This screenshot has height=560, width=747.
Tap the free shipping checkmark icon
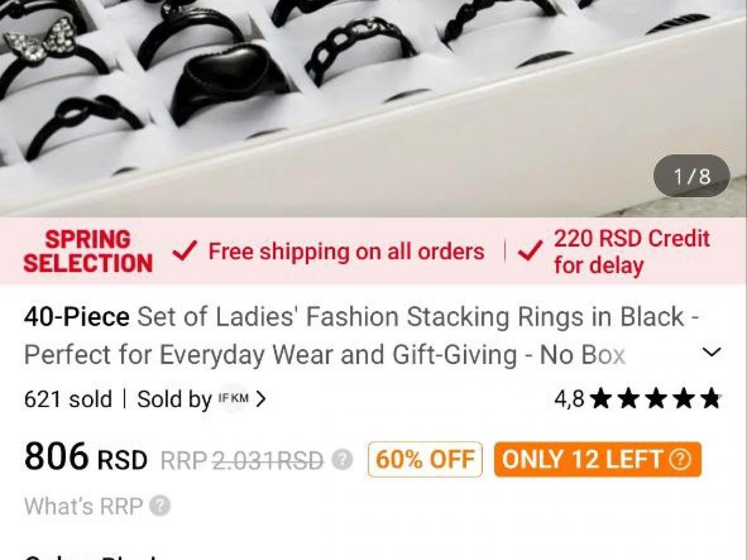coord(184,251)
